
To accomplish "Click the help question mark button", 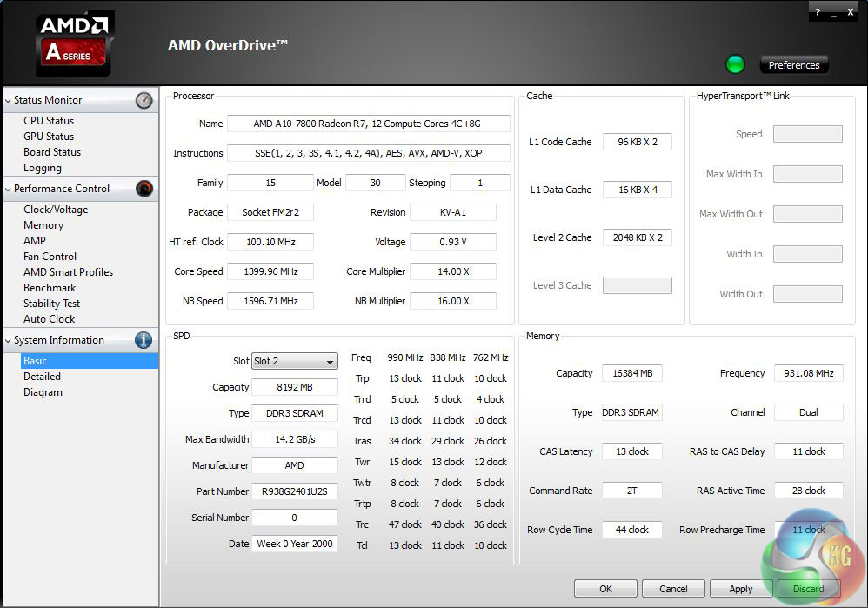I will [x=818, y=12].
